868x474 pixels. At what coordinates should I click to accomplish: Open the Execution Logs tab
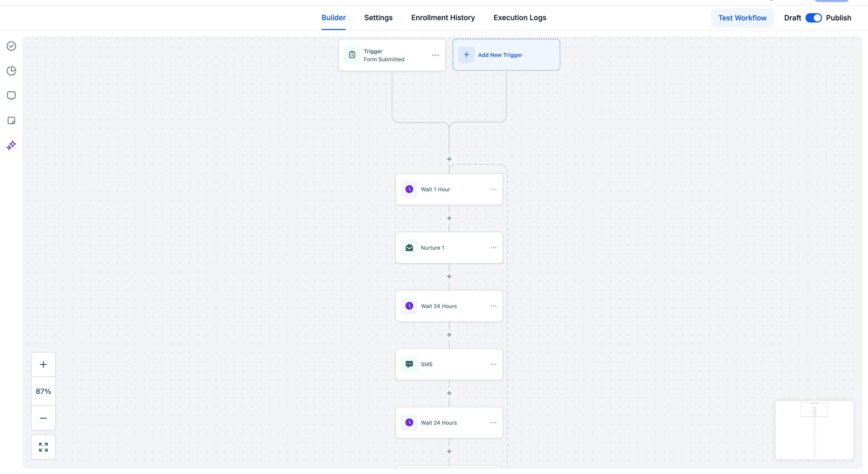pos(520,18)
